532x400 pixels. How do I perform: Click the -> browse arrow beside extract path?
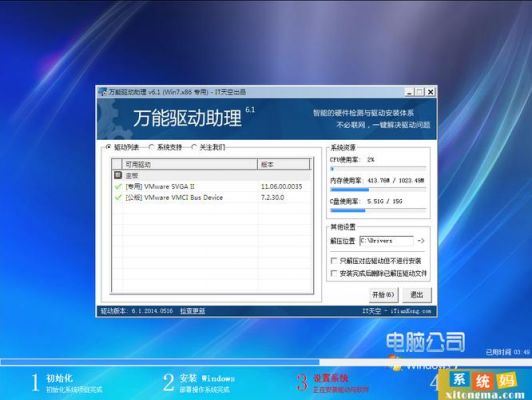[x=421, y=241]
